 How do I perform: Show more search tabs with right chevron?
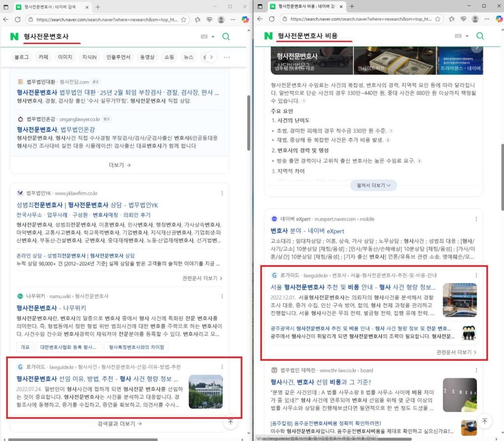point(211,57)
